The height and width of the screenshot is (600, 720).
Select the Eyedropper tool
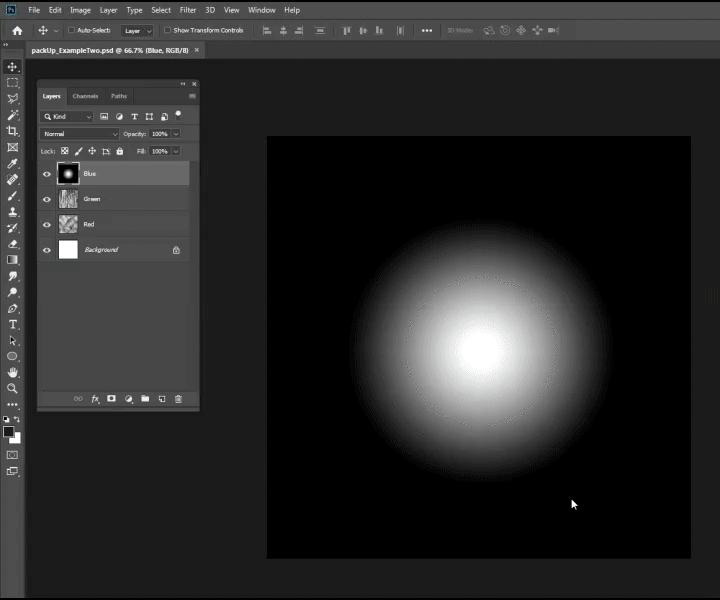click(12, 163)
